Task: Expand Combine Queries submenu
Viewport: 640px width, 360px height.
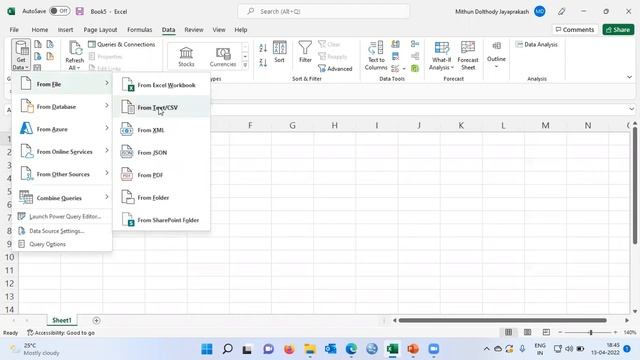Action: 62,198
